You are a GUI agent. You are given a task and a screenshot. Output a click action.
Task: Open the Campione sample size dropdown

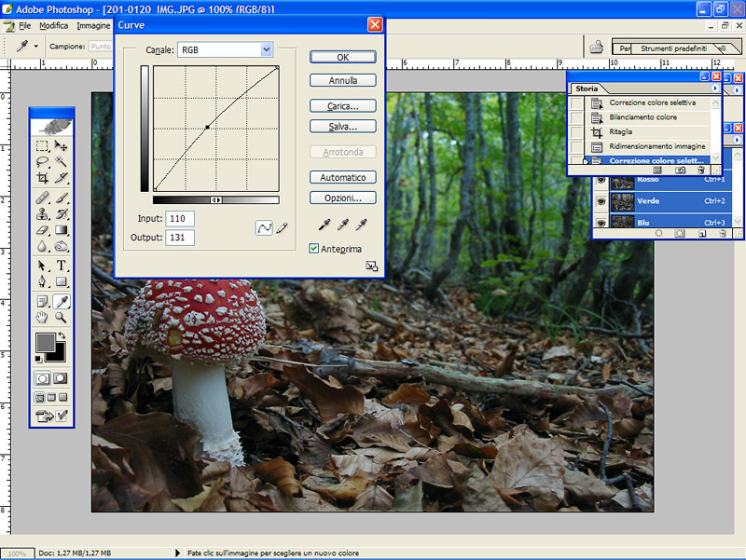coord(101,47)
